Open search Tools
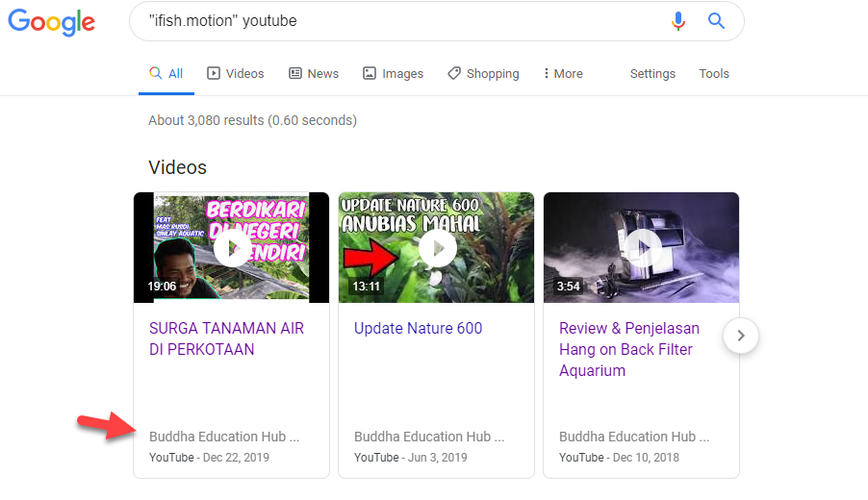868x500 pixels. pos(714,74)
